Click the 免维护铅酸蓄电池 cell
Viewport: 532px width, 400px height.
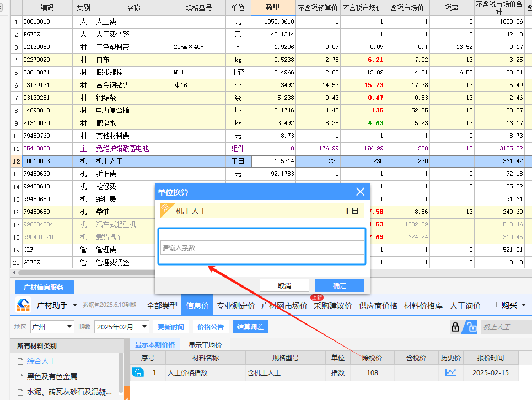133,148
